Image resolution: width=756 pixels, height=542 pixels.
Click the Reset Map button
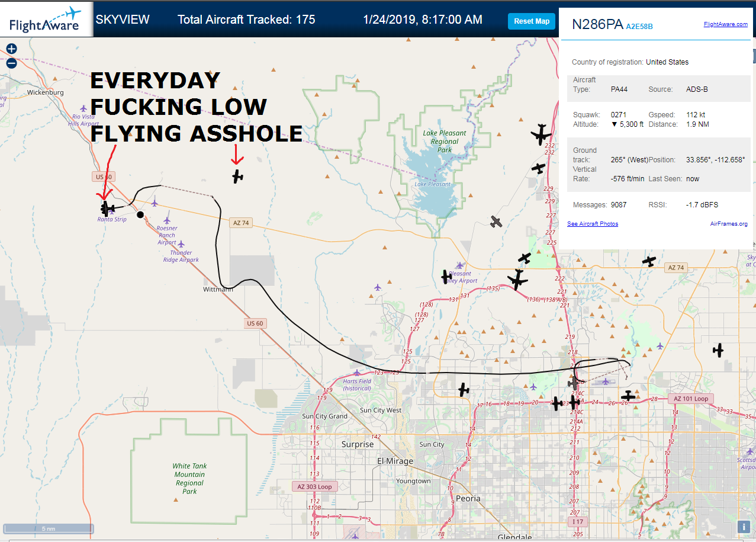pyautogui.click(x=532, y=21)
